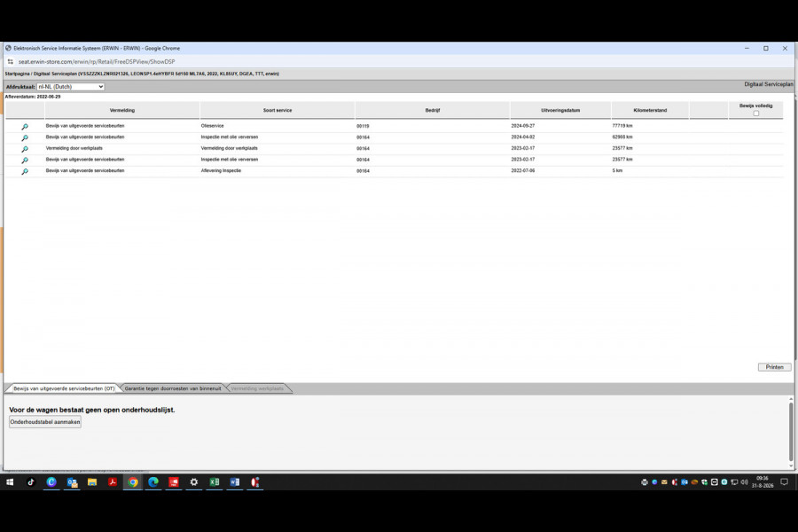Click Onderhoudstabel aanmaken button
The height and width of the screenshot is (532, 798).
coord(45,422)
